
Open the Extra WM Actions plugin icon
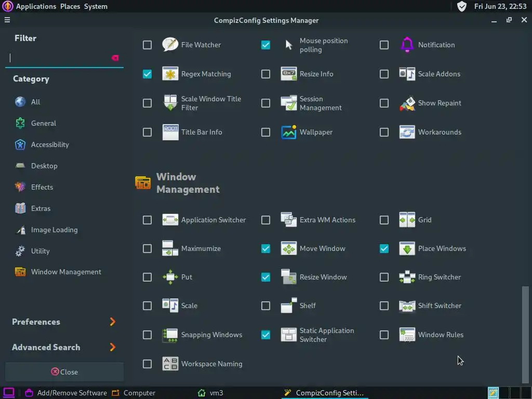289,220
